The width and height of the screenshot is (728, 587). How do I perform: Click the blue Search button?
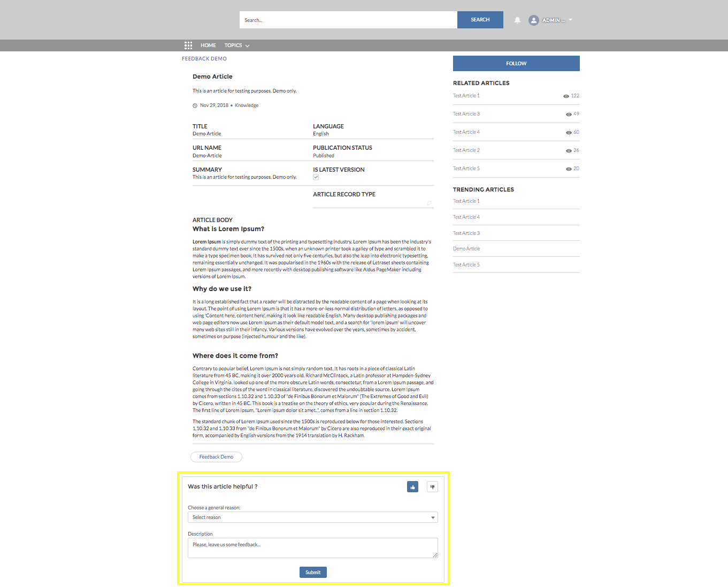[480, 20]
